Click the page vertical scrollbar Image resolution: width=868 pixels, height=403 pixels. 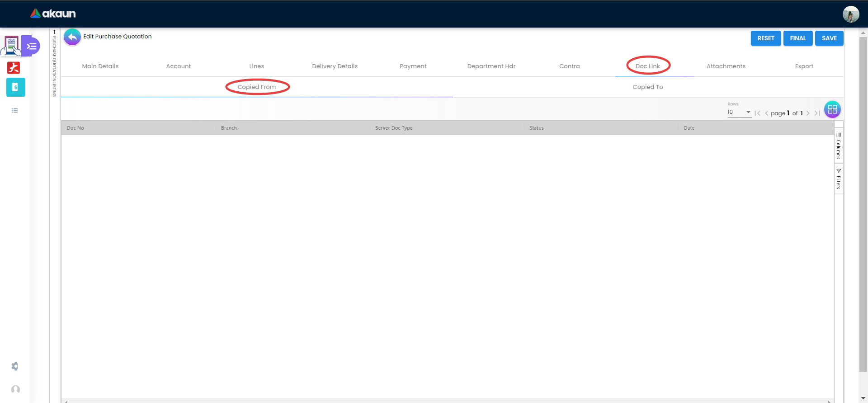863,204
